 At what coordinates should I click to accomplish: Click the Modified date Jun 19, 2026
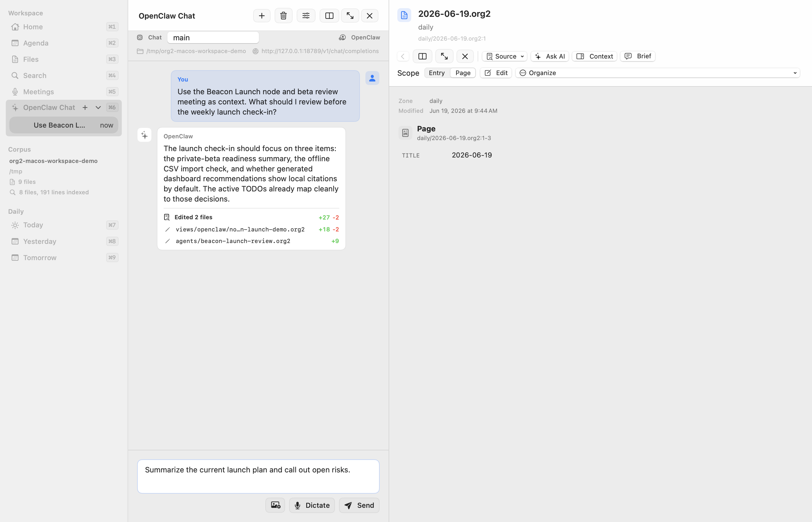tap(463, 111)
